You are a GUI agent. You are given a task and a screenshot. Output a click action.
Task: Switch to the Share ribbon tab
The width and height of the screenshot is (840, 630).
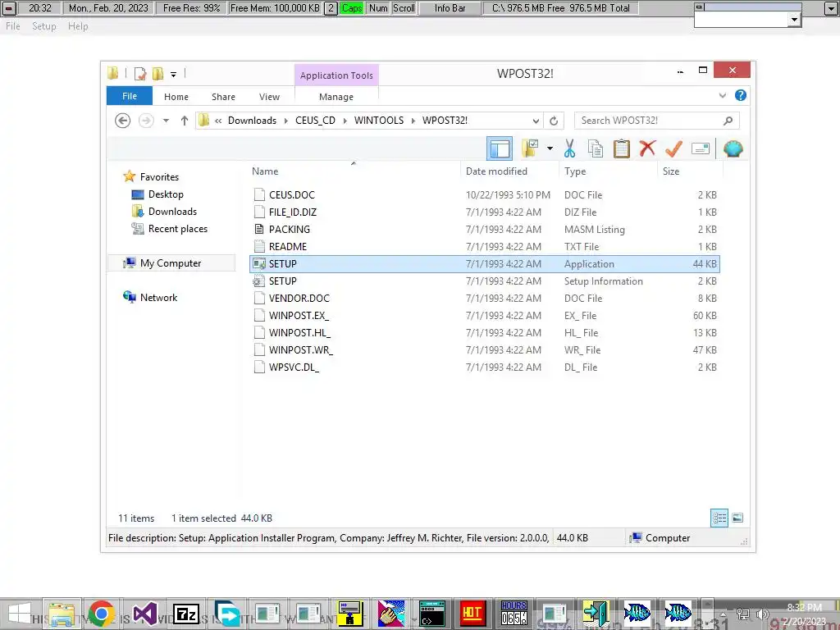click(223, 97)
